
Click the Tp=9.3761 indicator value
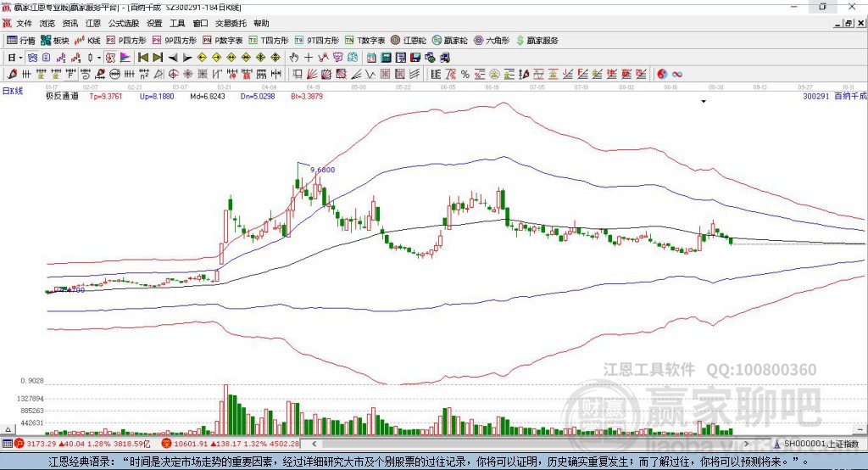[x=106, y=96]
